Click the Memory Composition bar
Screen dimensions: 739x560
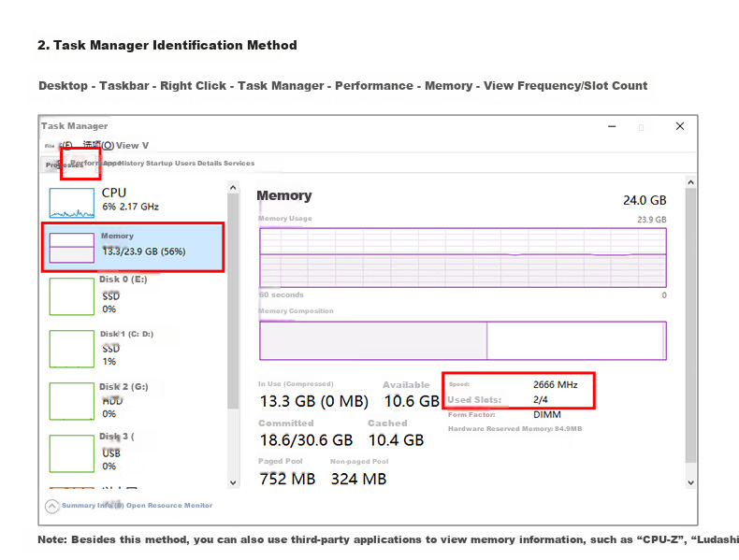[463, 340]
